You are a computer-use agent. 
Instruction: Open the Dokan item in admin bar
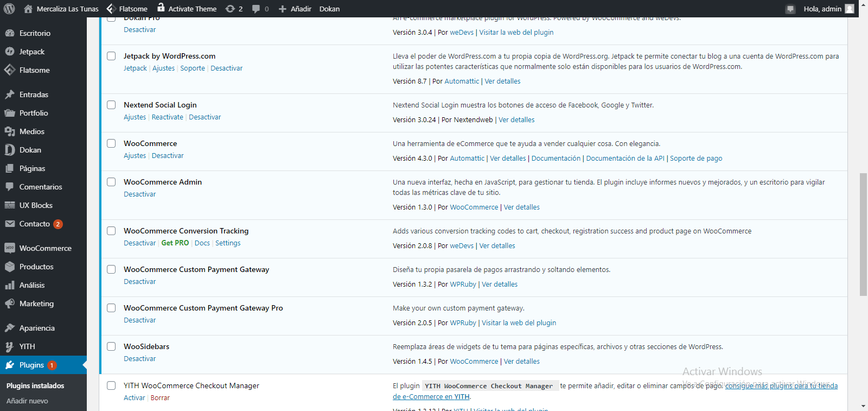[329, 9]
